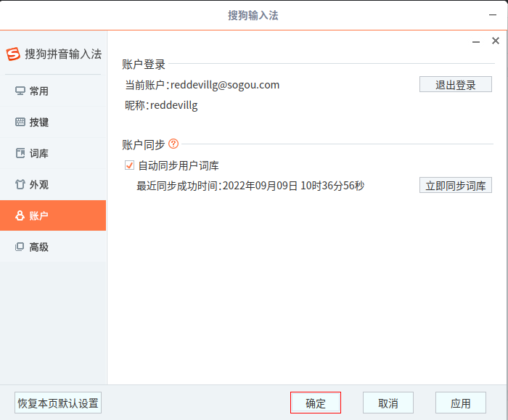Apply settings with the 应用 button
The image size is (508, 420).
click(x=461, y=403)
